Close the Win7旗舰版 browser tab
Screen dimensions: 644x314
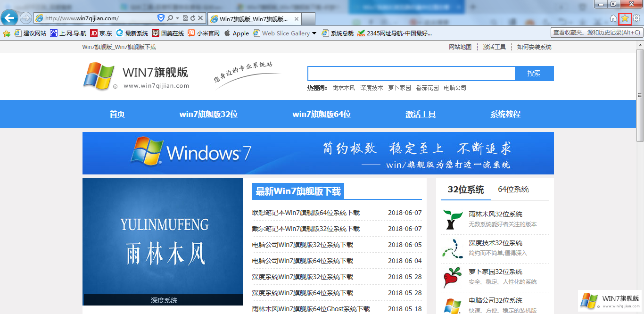coord(297,19)
